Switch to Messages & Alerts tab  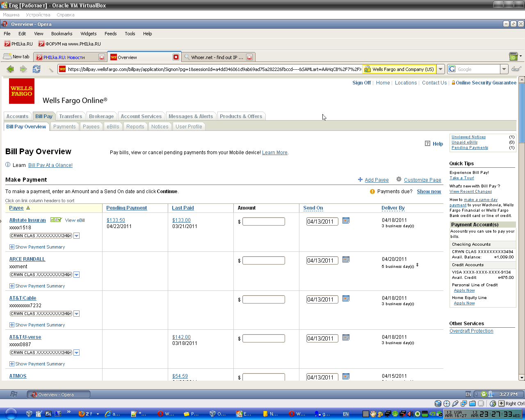tap(191, 116)
